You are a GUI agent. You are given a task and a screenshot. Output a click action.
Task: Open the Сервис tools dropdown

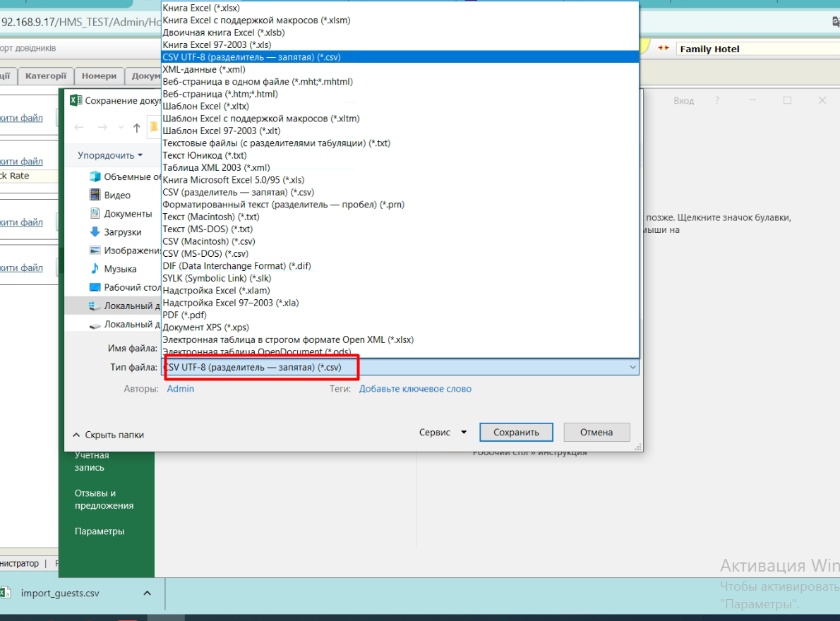443,432
